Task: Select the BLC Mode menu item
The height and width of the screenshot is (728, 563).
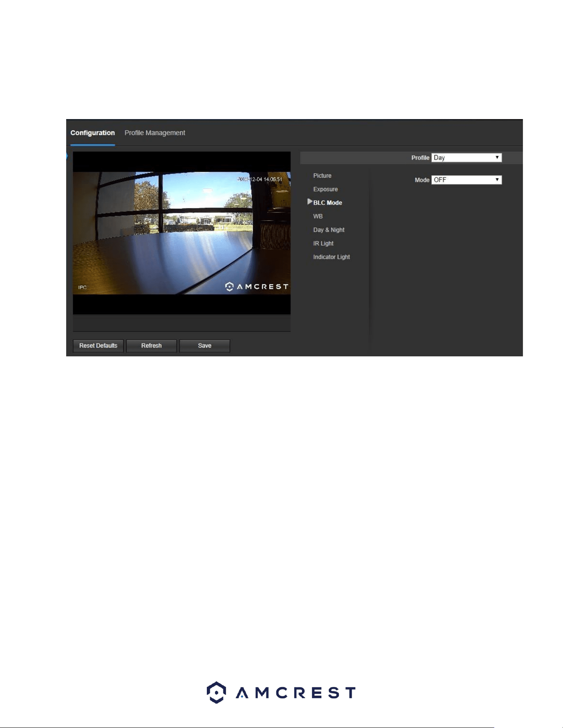Action: point(328,203)
